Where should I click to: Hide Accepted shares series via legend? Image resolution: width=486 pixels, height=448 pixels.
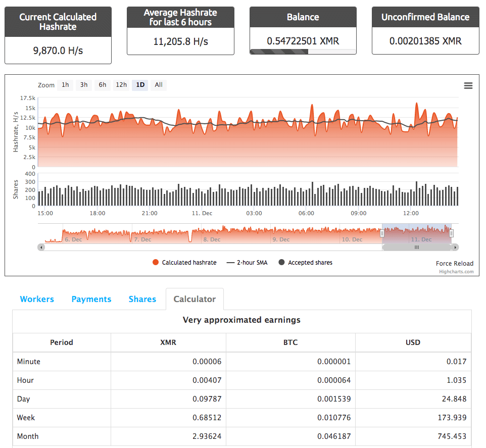point(305,263)
